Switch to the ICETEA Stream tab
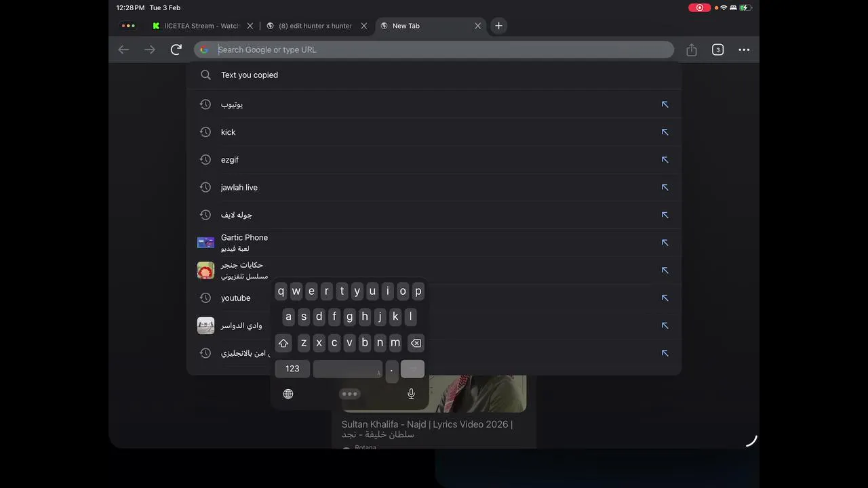This screenshot has width=868, height=488. click(202, 26)
